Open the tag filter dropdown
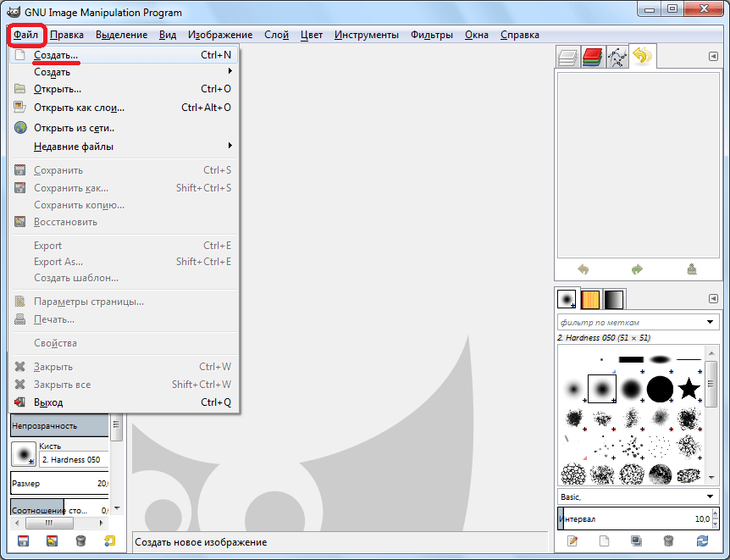This screenshot has width=730, height=560. click(711, 322)
